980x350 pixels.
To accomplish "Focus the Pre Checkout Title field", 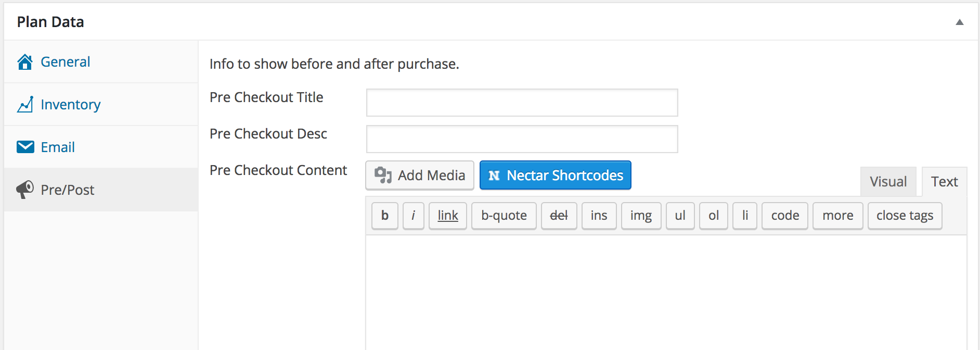I will tap(522, 103).
